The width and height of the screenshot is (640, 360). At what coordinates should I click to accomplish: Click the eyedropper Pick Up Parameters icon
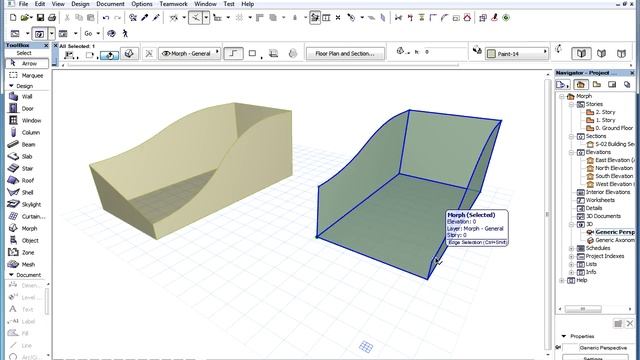coord(144,18)
